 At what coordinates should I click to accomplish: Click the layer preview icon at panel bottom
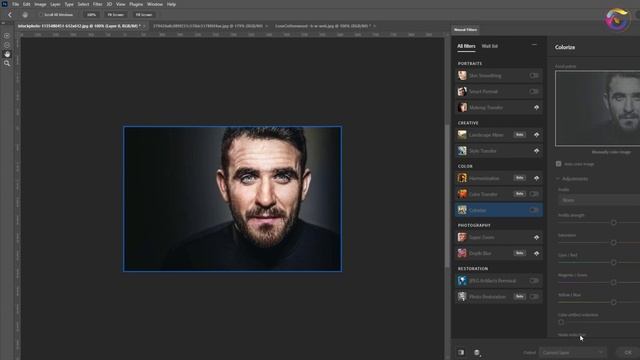(x=477, y=352)
